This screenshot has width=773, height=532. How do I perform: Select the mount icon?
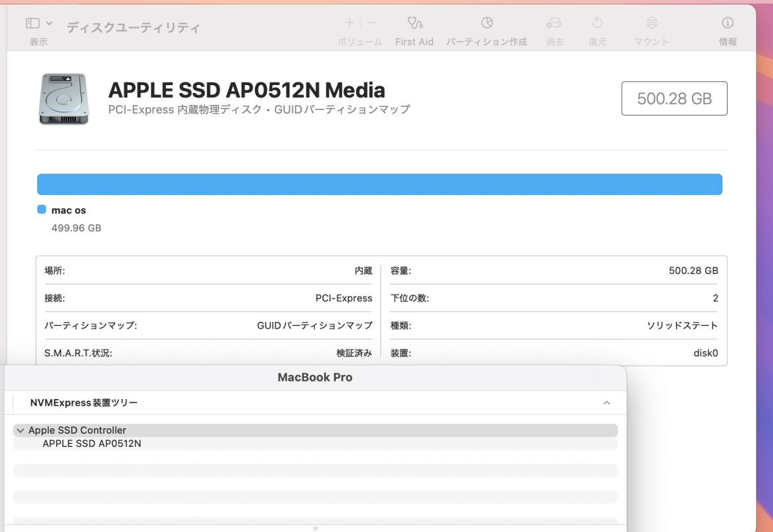click(x=652, y=23)
